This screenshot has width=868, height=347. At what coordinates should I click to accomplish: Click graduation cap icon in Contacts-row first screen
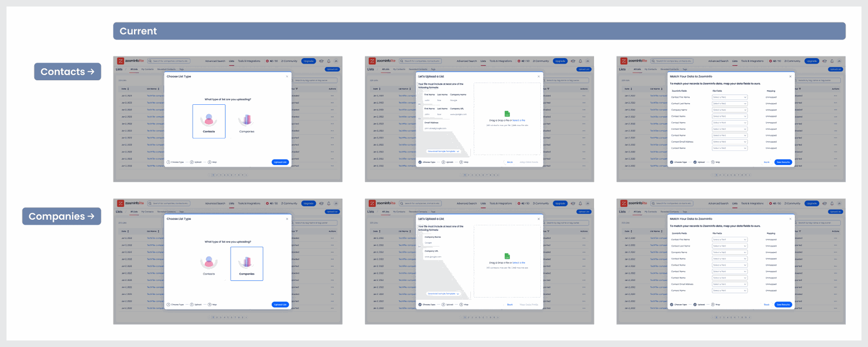coord(321,61)
